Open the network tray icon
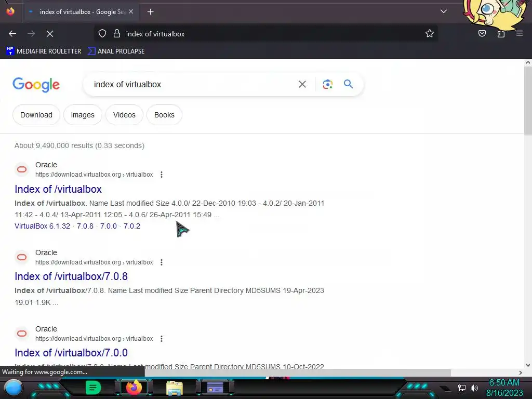Screen dimensions: 532x399 coord(462,388)
